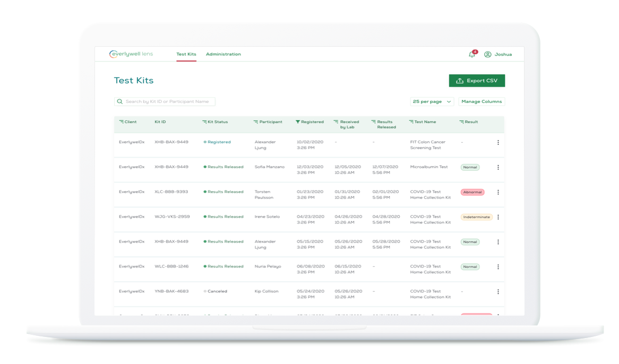Click kit ID WLC-BBB-1246
The width and height of the screenshot is (619, 364).
click(x=171, y=266)
